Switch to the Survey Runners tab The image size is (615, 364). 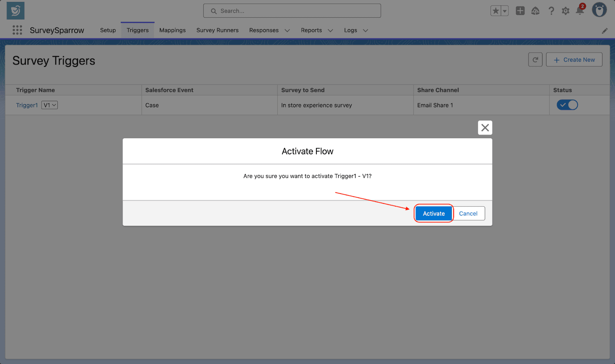[x=217, y=30]
